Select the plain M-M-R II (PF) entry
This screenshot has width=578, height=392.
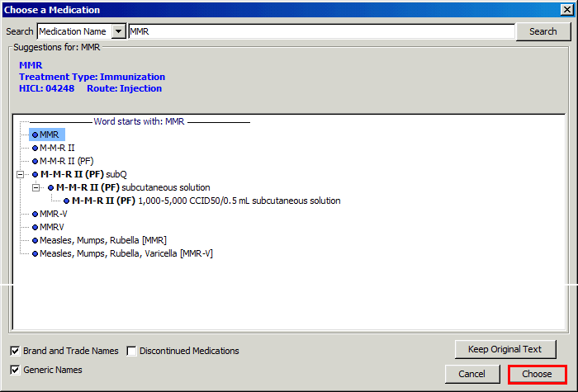67,162
